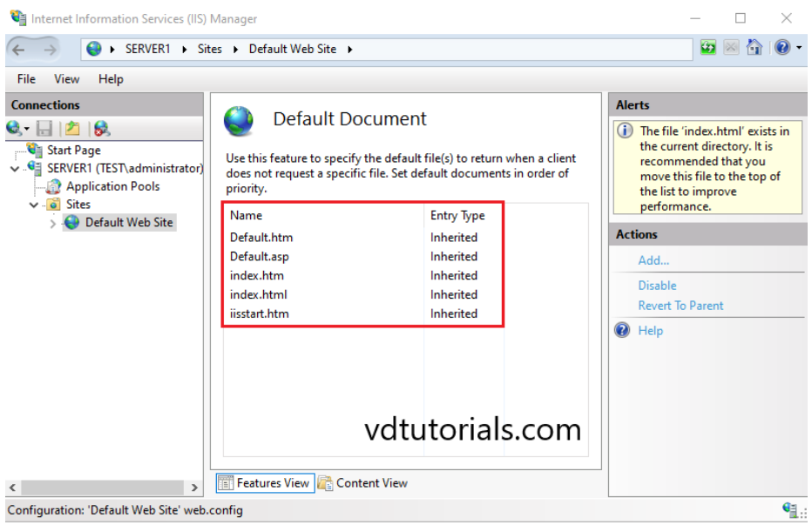Open IIS Manager Help via the question mark icon
Viewport: 812px width, 525px height.
point(782,47)
